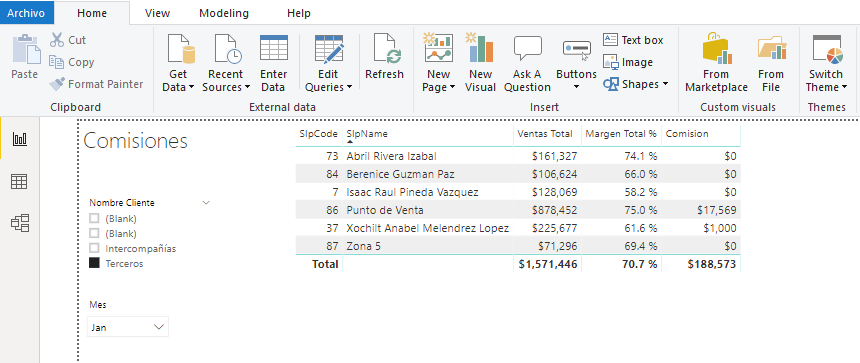Click the Cut scissors icon
Screen dimensions: 860x363
point(57,40)
